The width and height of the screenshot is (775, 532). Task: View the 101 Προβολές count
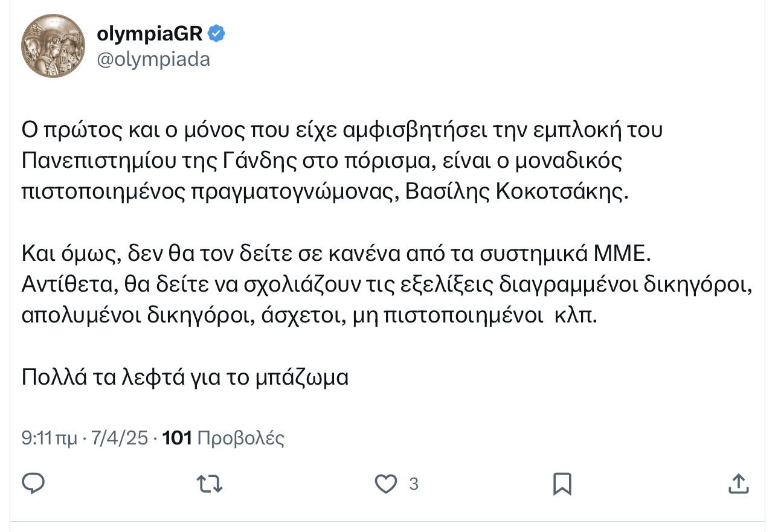[223, 438]
